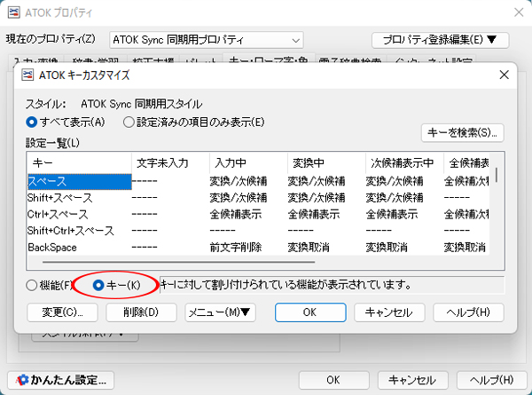Image resolution: width=532 pixels, height=395 pixels.
Task: Click 前文字削除 cell in BackSpace row
Action: pos(236,248)
